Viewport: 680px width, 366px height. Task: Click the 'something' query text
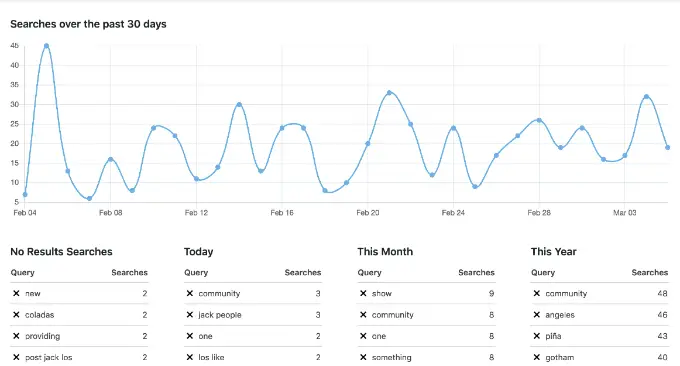click(x=392, y=357)
